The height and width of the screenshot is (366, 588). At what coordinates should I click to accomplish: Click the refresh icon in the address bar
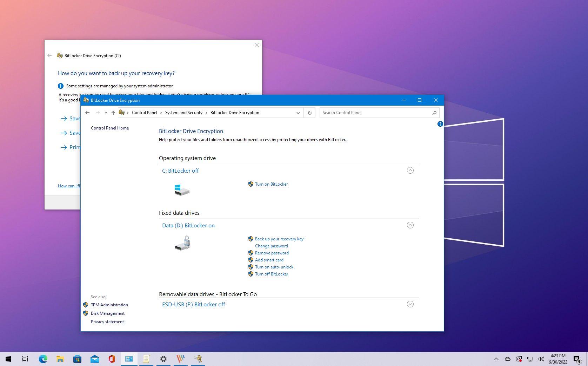pyautogui.click(x=309, y=113)
